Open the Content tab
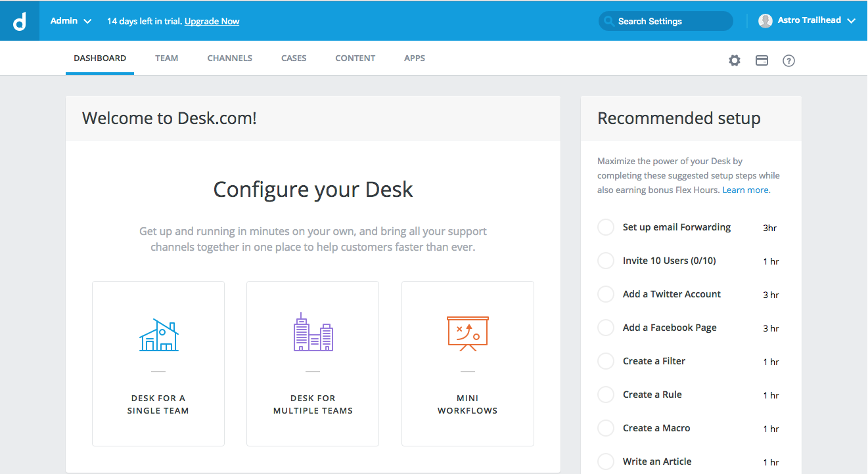 tap(355, 58)
